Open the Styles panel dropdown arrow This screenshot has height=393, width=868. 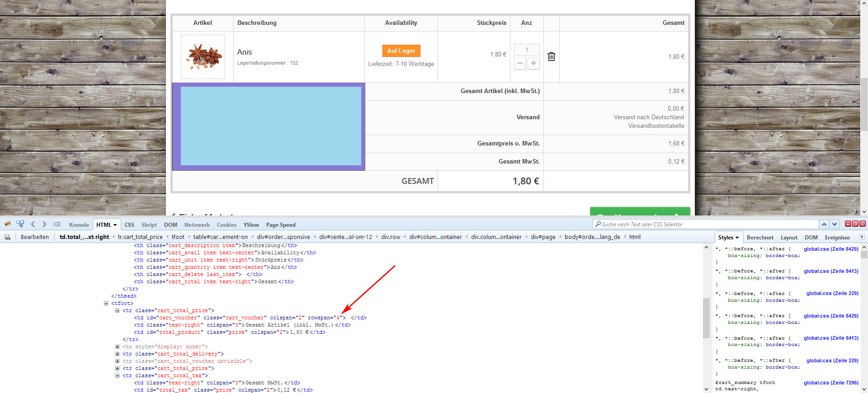737,238
